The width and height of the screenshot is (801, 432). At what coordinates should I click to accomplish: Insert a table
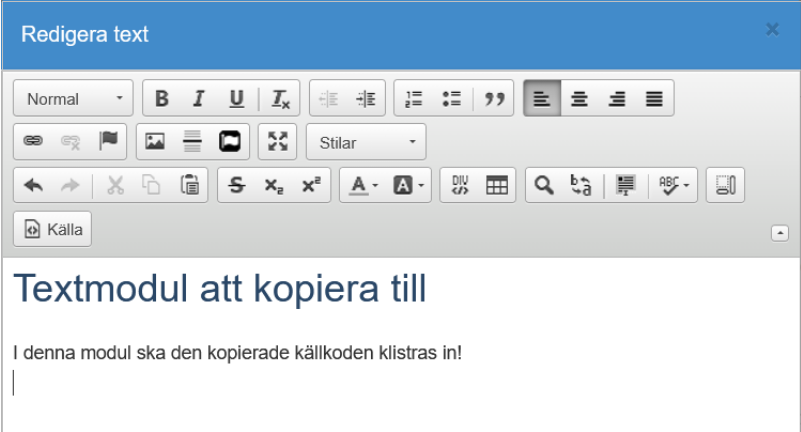(495, 185)
